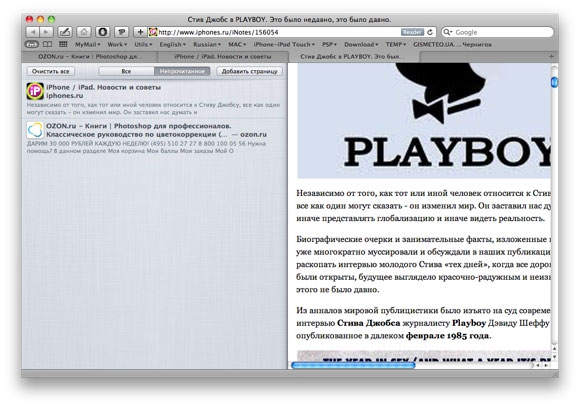Switch to the OZON.ru Книги tab
This screenshot has height=403, width=580.
(90, 57)
